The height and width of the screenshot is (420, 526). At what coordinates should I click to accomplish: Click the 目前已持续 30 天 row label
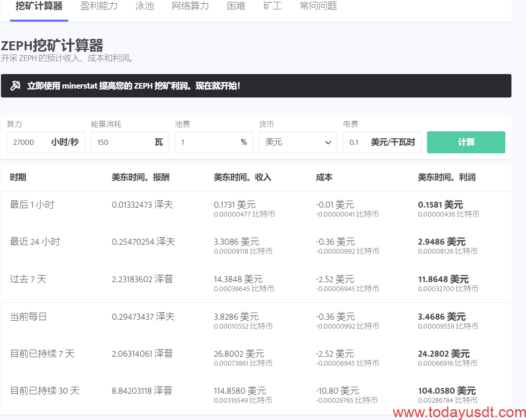[45, 390]
